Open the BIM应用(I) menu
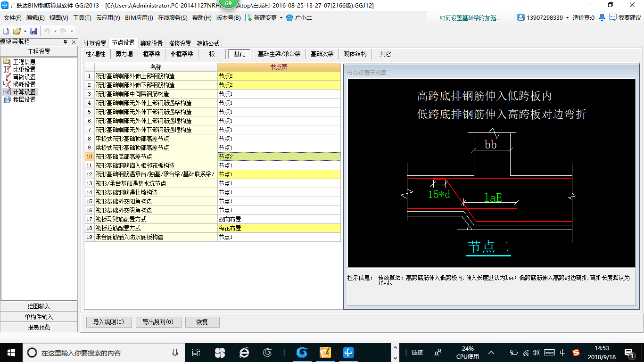Image resolution: width=644 pixels, height=362 pixels. click(139, 18)
